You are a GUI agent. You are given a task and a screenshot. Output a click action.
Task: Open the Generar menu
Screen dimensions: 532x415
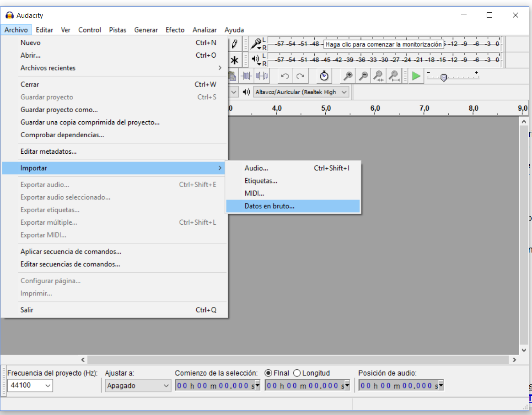[x=146, y=30]
